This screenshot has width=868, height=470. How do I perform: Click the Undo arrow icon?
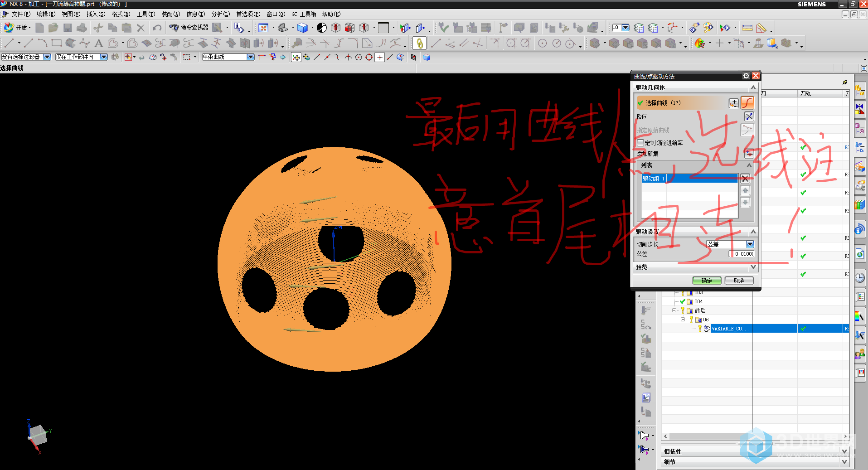coord(157,28)
